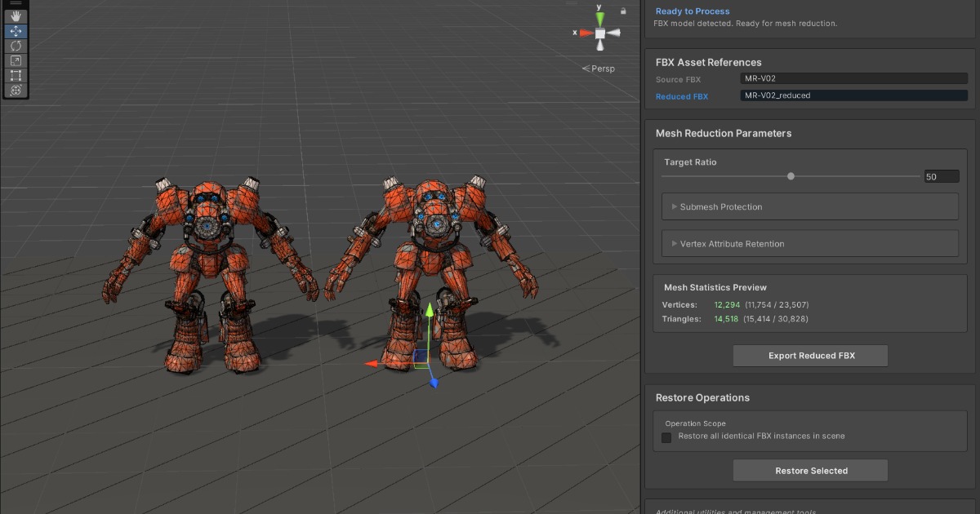Screen dimensions: 980x514
Task: Select the Rotate tool
Action: click(x=16, y=47)
